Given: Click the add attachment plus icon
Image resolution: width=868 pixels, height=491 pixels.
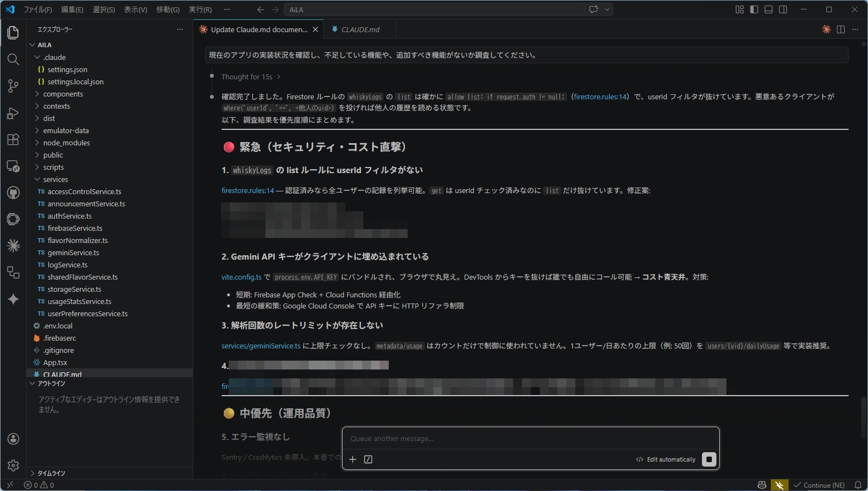Looking at the screenshot, I should click(x=353, y=459).
